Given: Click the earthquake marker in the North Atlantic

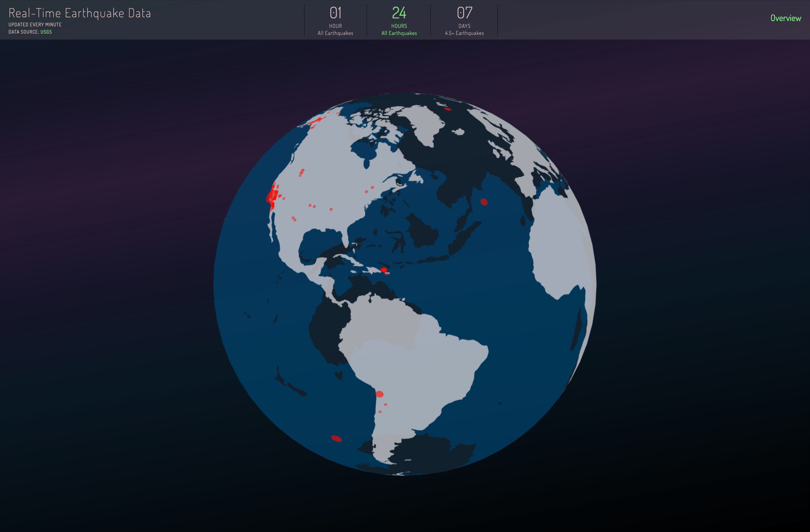Looking at the screenshot, I should [x=484, y=202].
